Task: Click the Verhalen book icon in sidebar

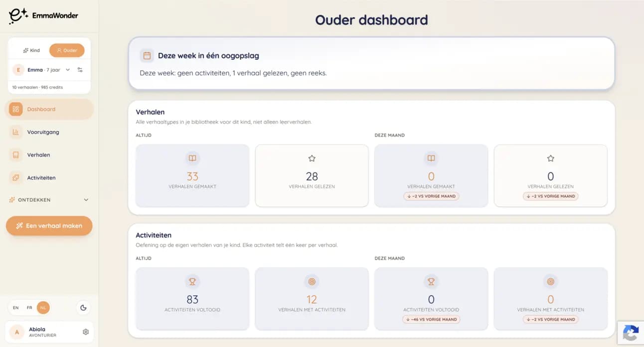Action: click(15, 155)
